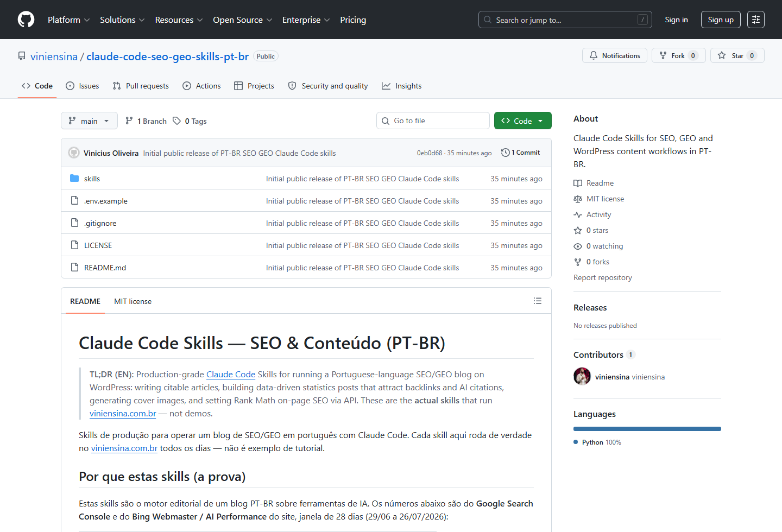View the 0 forks link
Viewport: 782px width, 532px height.
[x=591, y=262]
